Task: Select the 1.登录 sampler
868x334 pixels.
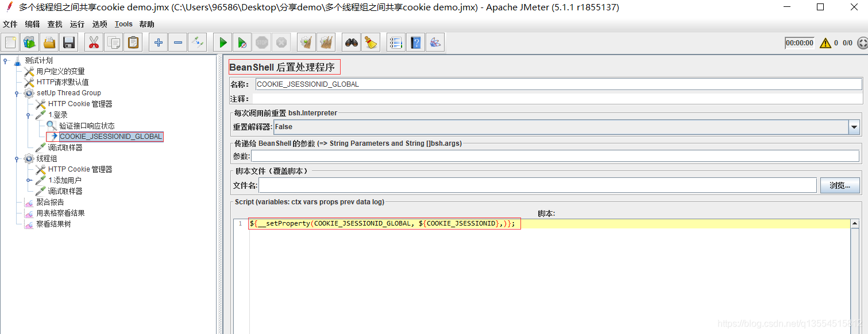Action: [x=57, y=115]
